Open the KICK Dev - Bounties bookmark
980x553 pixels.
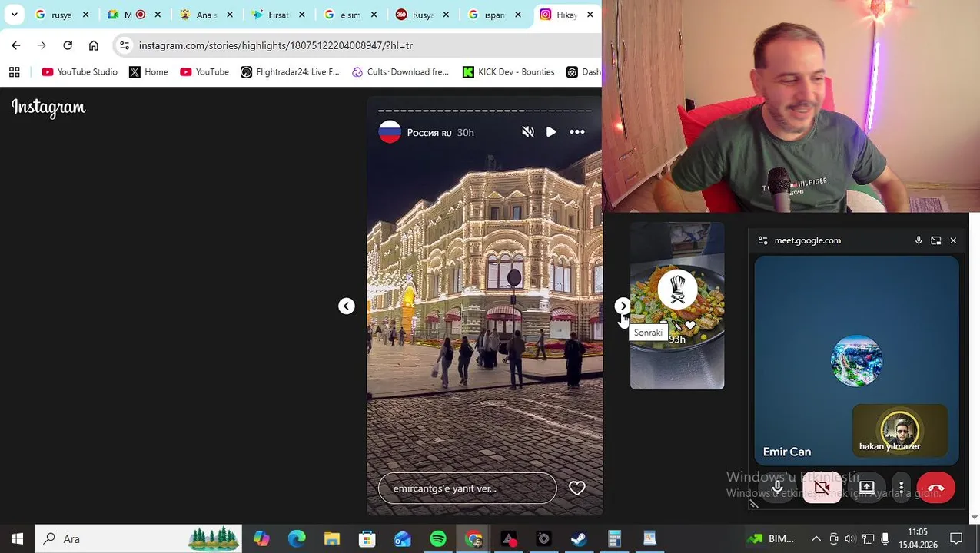pyautogui.click(x=509, y=72)
